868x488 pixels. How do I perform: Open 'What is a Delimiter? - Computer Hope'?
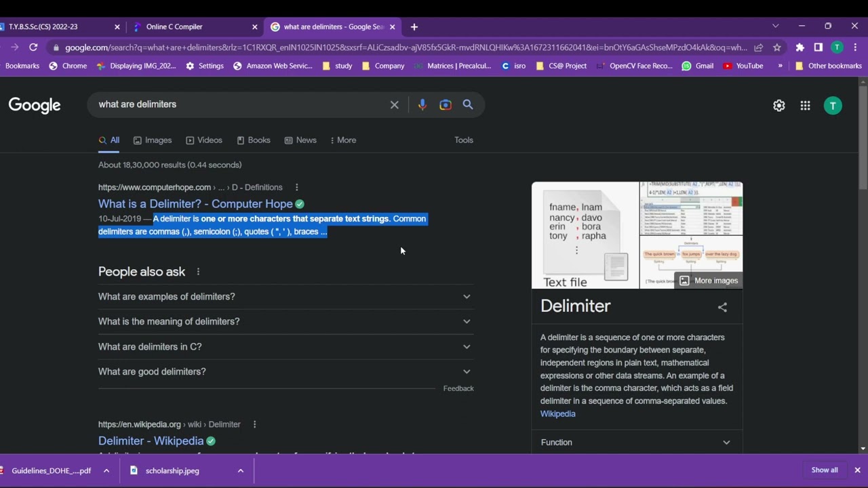(x=195, y=204)
